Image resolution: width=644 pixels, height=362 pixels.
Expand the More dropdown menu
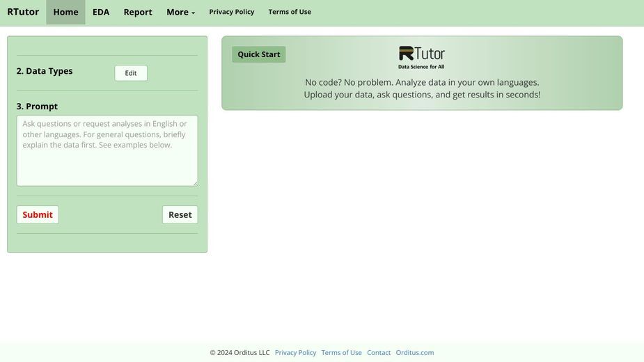tap(181, 13)
